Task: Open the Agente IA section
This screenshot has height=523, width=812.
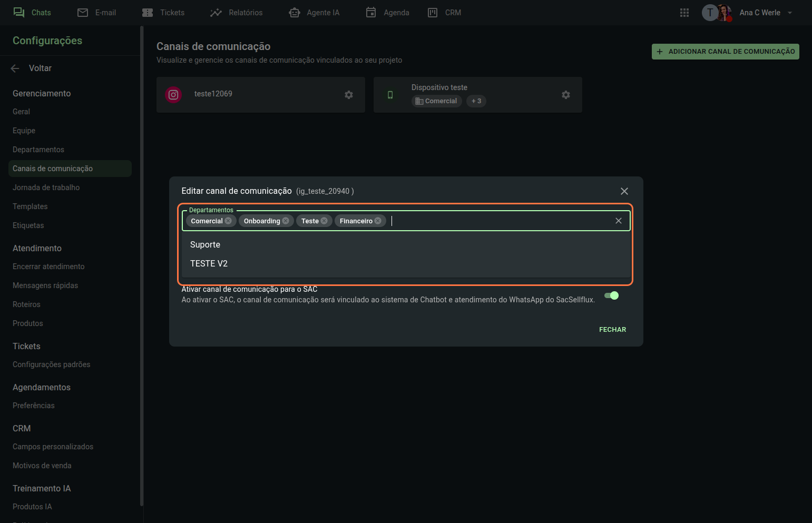Action: tap(315, 13)
